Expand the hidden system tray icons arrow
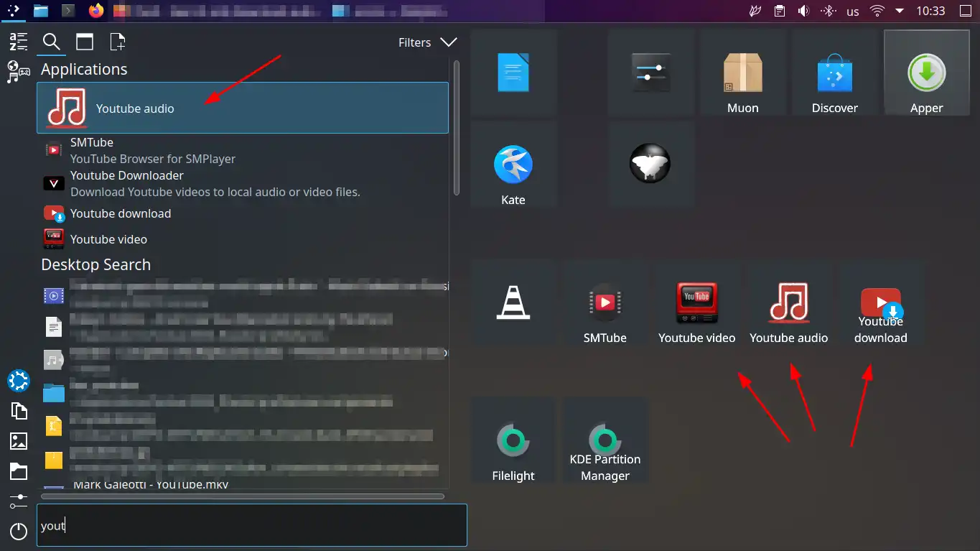Viewport: 980px width, 551px height. (x=900, y=11)
